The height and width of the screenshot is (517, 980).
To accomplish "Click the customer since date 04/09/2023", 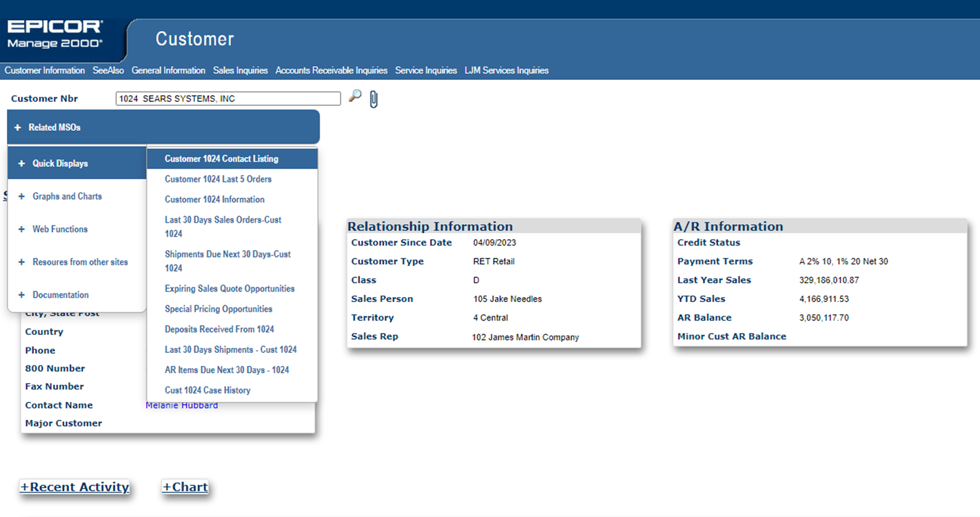I will [x=495, y=243].
